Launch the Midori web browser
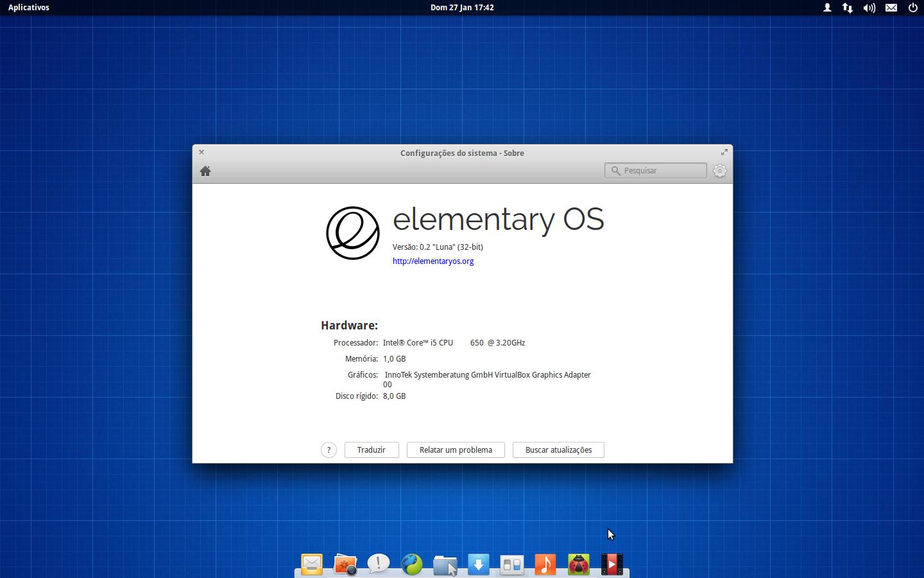This screenshot has height=578, width=924. pos(411,564)
